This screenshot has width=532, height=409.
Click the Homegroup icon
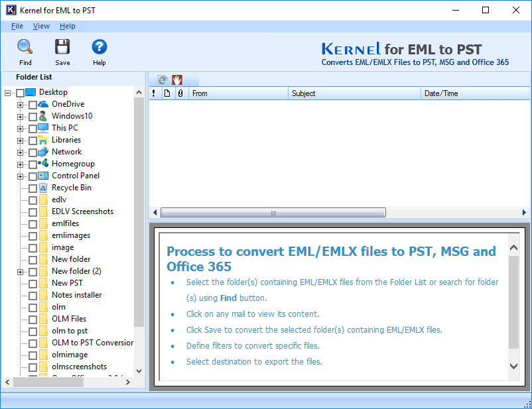(43, 164)
